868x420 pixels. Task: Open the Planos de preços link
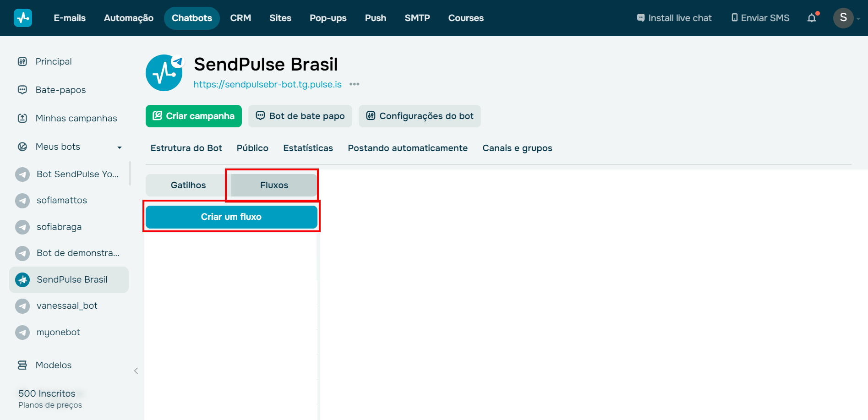point(50,405)
